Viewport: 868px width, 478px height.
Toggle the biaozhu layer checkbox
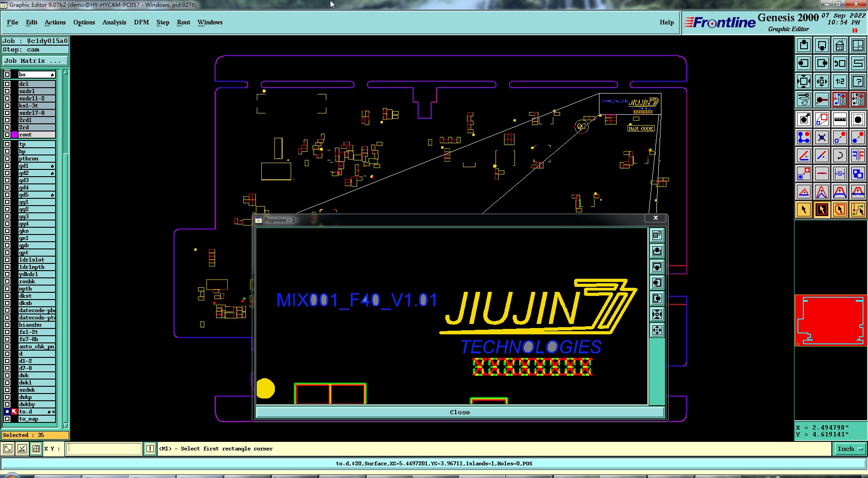click(x=7, y=325)
